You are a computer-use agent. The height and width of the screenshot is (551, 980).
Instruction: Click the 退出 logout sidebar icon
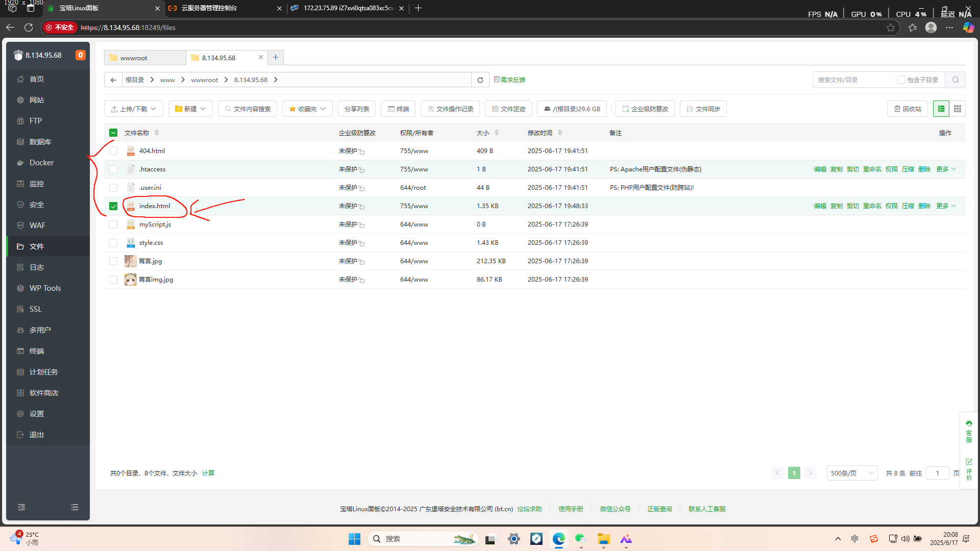point(20,435)
